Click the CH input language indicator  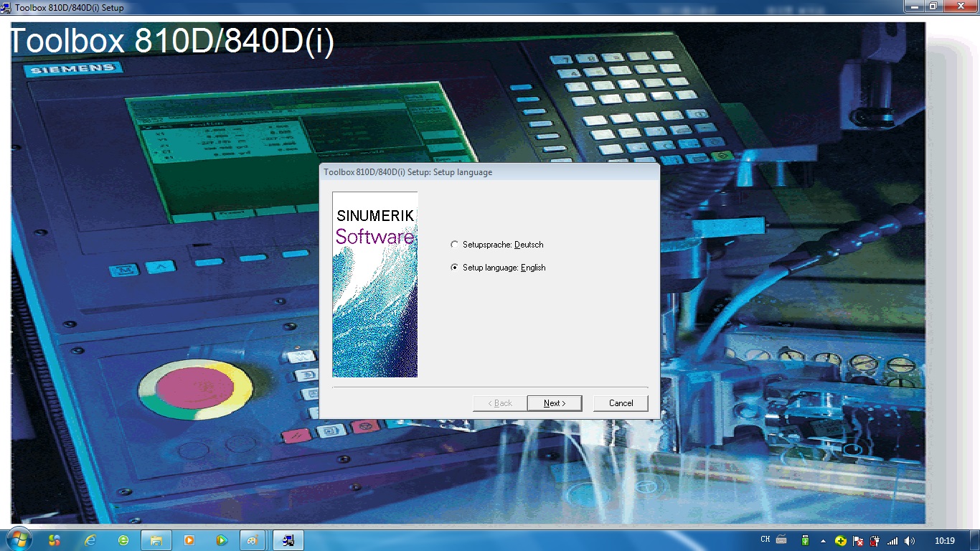(765, 540)
